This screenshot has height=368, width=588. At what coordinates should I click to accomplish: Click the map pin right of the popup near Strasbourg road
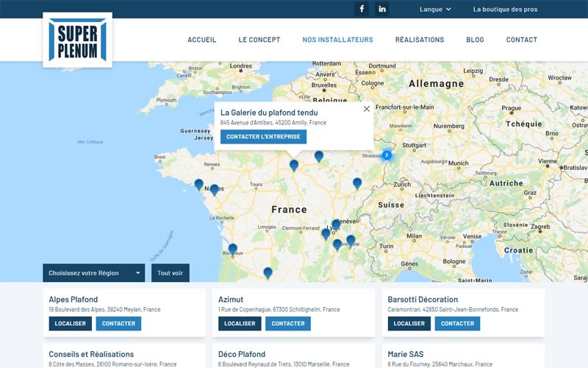(x=319, y=156)
